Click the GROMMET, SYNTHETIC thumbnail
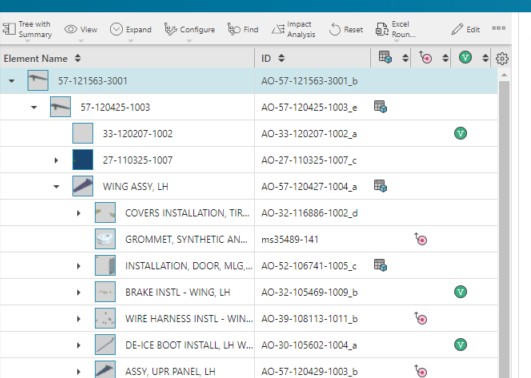 coord(105,239)
